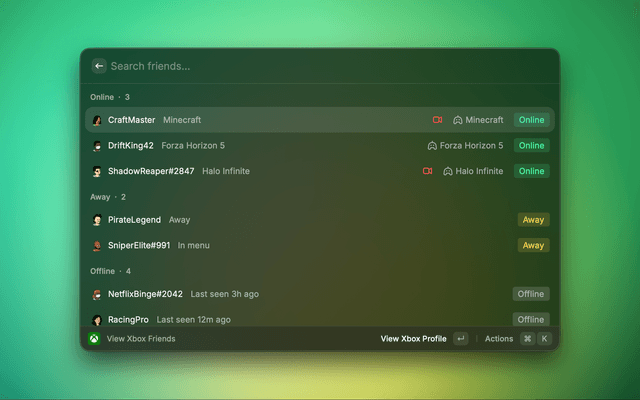Click the controller icon next to Forza Horizon 5
The image size is (640, 400).
(433, 145)
